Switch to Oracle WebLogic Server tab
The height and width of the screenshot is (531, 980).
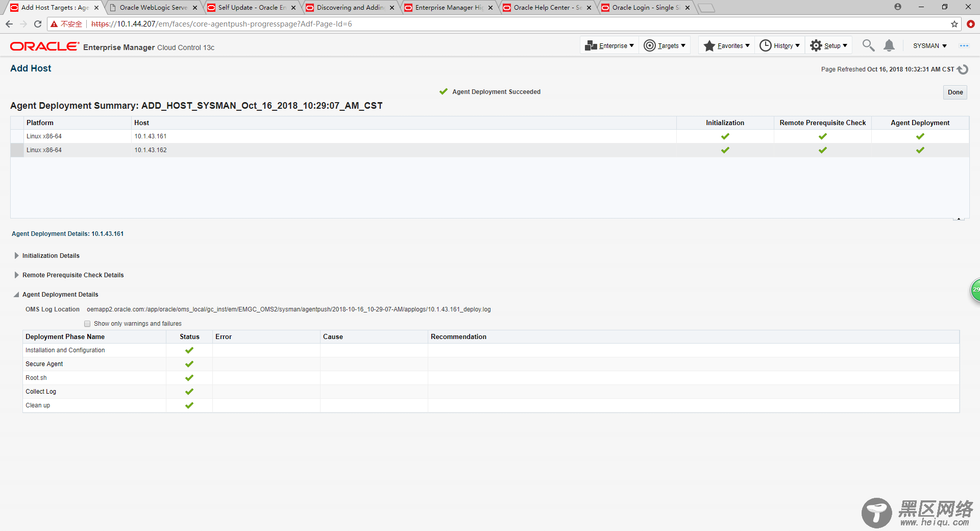[153, 8]
